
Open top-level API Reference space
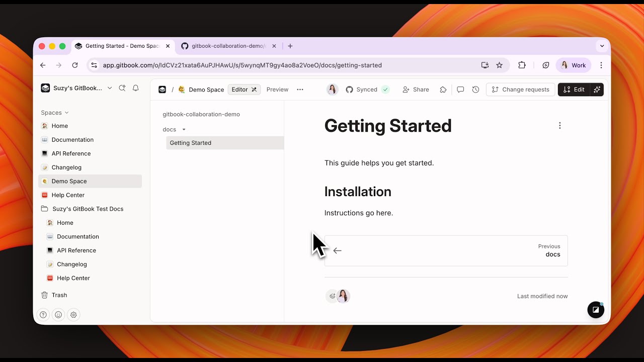tap(90, 154)
